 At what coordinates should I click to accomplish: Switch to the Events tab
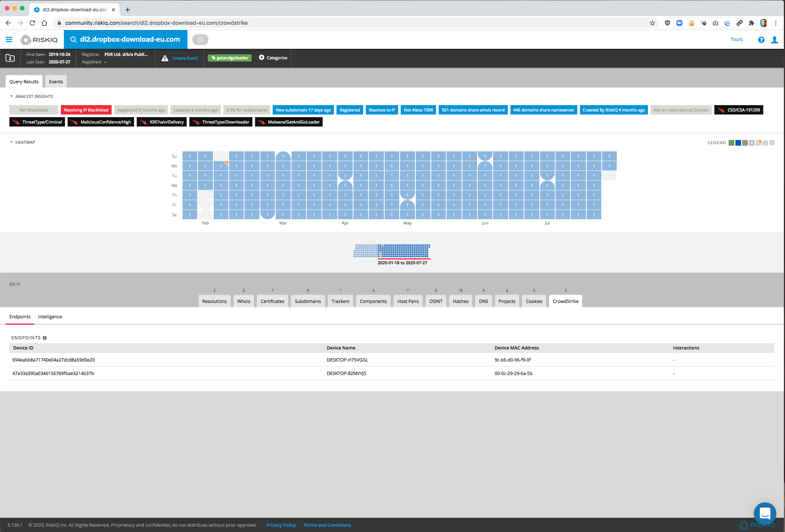tap(56, 81)
